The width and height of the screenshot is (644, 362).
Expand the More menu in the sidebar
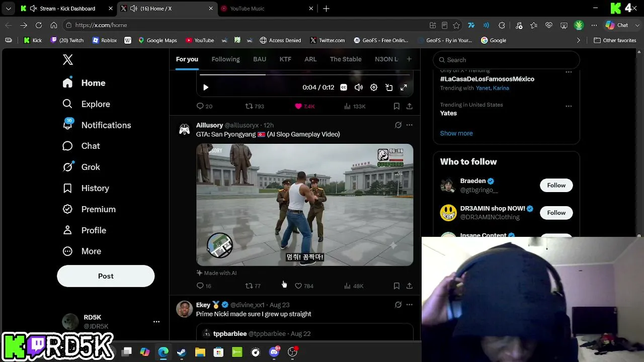point(82,251)
